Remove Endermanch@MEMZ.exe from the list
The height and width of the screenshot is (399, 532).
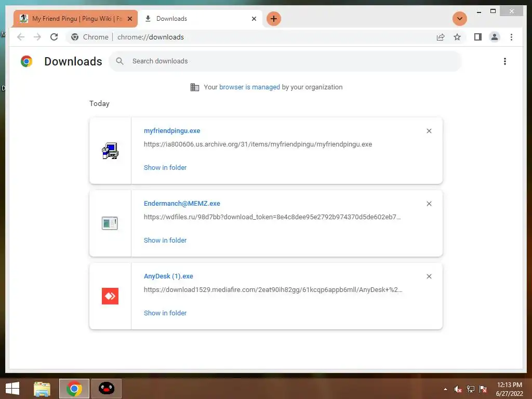click(429, 204)
